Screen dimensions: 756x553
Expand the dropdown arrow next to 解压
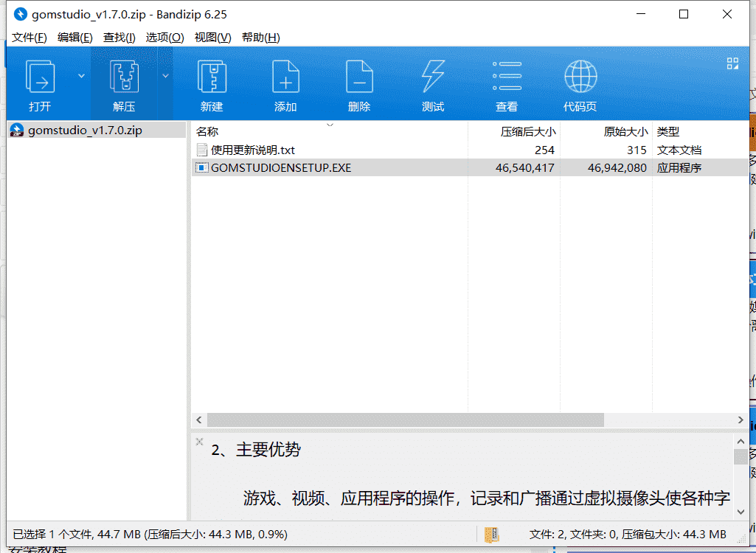tap(165, 76)
